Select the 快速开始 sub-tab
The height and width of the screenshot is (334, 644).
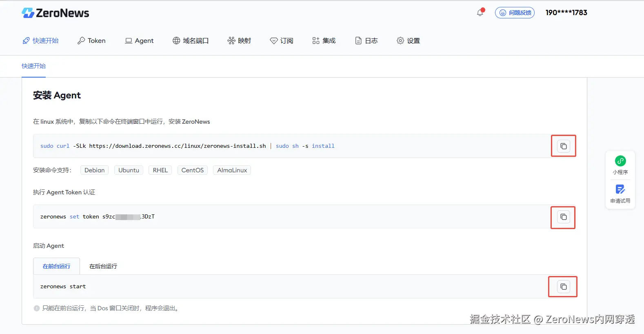(33, 66)
